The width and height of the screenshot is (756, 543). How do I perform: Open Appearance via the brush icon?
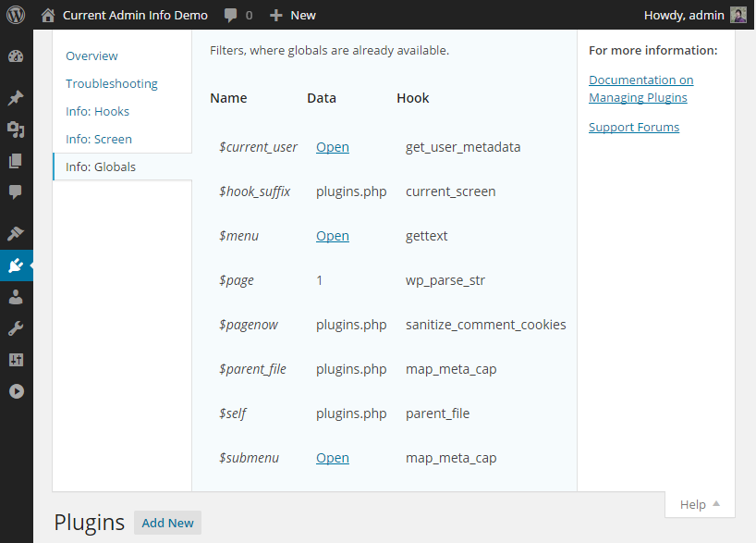[16, 233]
